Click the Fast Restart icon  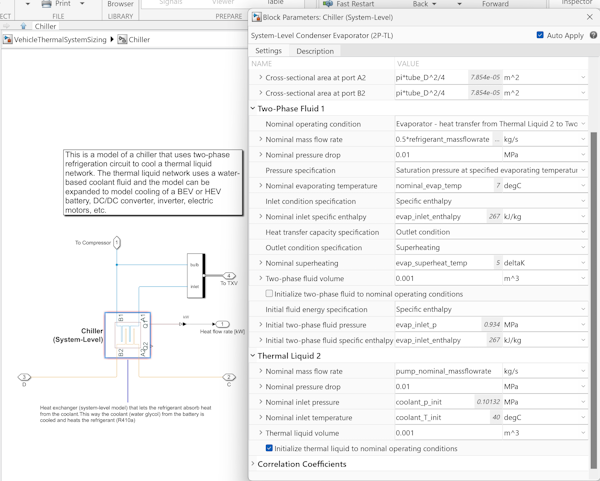tap(328, 4)
